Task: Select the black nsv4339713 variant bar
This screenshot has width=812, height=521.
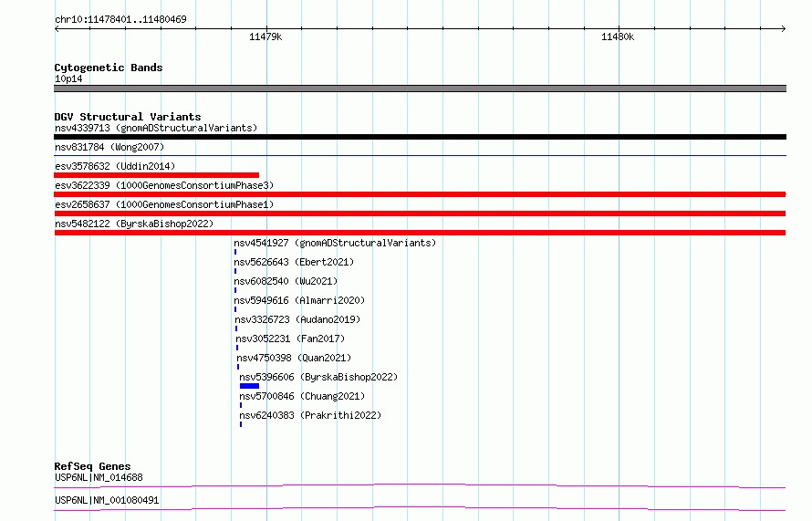Action: click(420, 137)
